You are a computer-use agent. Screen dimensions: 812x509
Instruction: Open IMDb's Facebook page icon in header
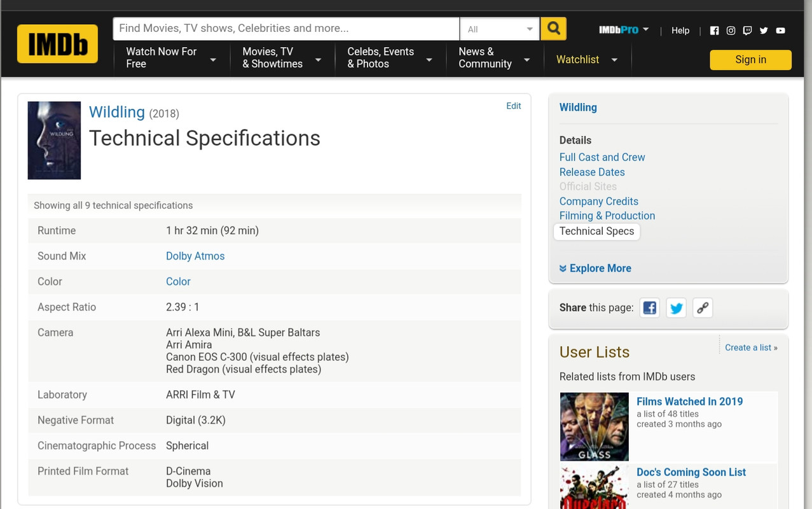[714, 31]
